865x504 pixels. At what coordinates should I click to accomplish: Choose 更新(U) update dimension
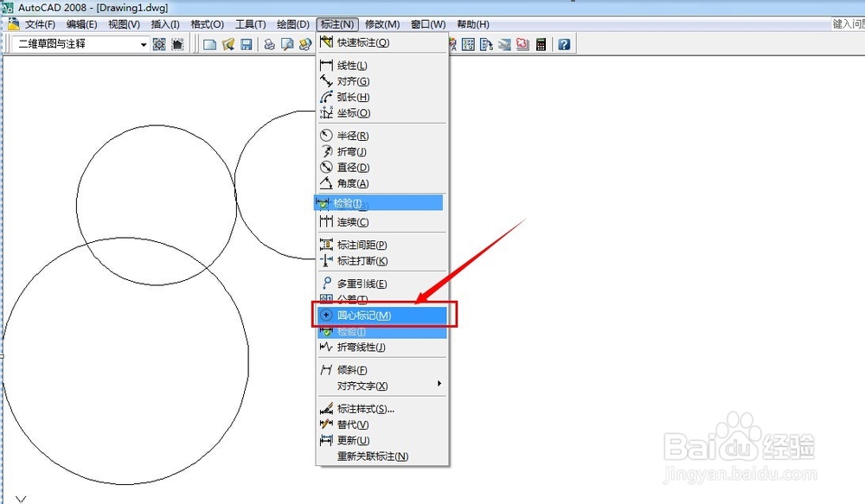(381, 441)
